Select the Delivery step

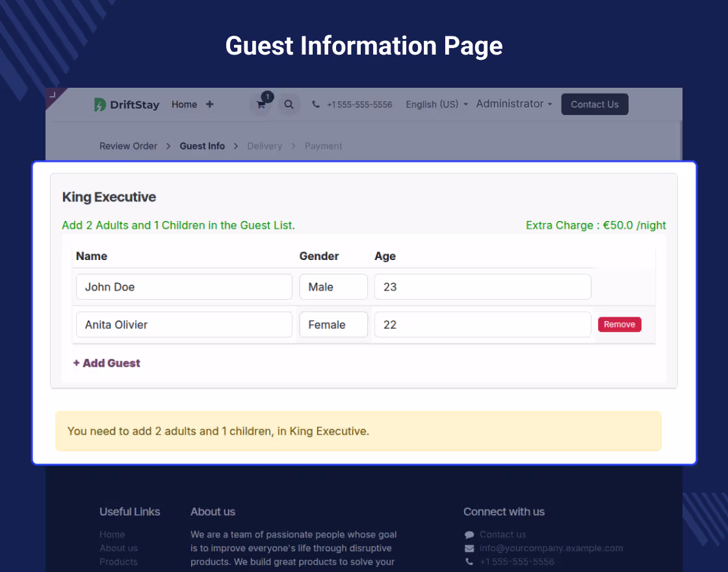pos(265,146)
